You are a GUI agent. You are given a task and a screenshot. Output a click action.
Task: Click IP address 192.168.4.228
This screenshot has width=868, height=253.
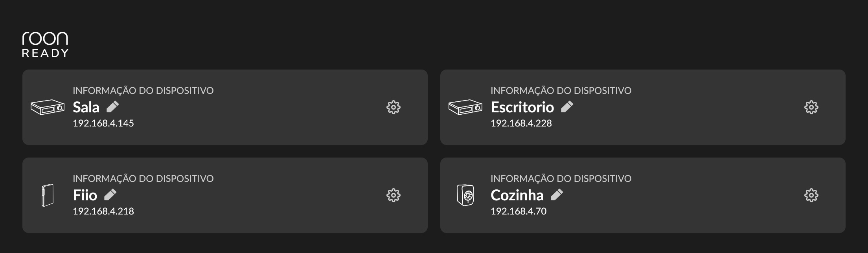click(x=521, y=123)
